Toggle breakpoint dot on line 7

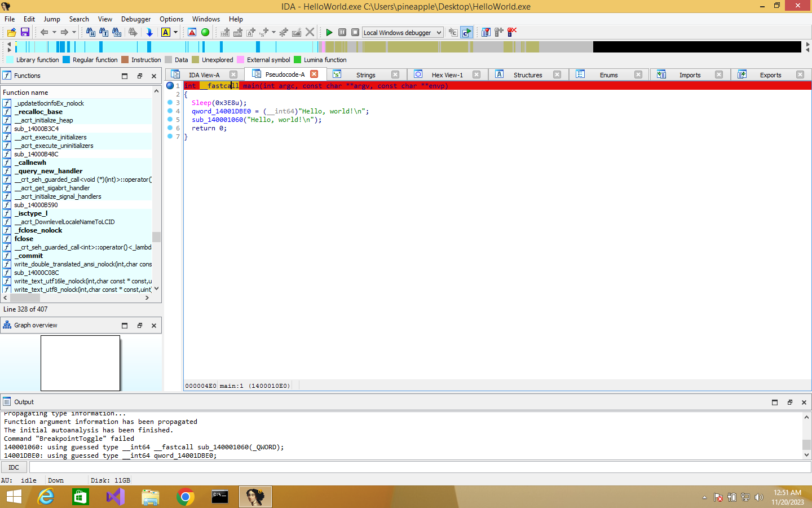[170, 137]
